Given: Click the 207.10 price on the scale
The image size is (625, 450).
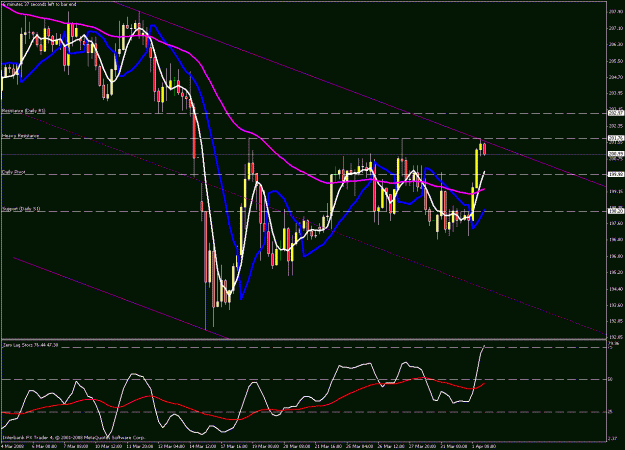Looking at the screenshot, I should tap(616, 28).
